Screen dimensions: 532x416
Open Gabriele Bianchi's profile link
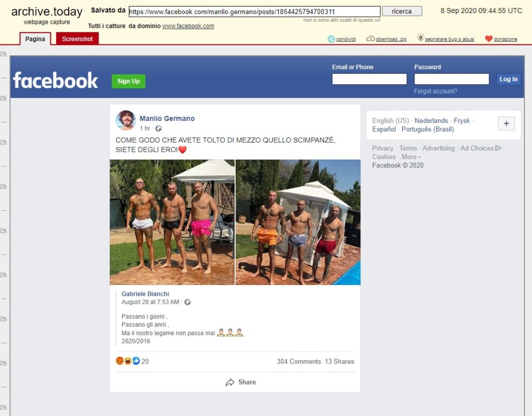(x=145, y=294)
